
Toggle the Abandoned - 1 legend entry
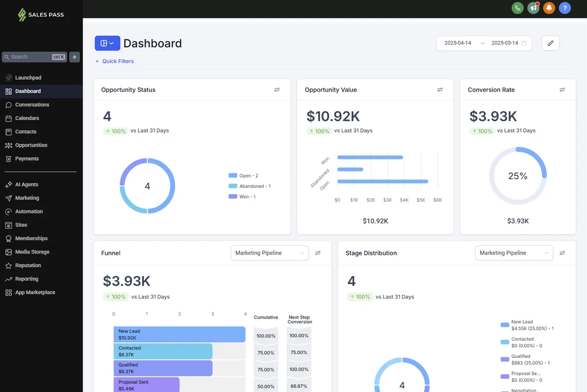249,186
